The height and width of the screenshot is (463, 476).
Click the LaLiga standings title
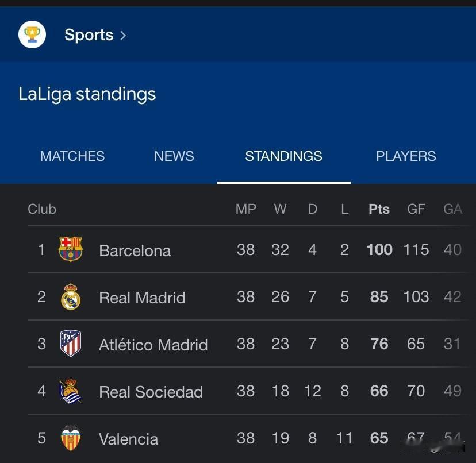[87, 94]
